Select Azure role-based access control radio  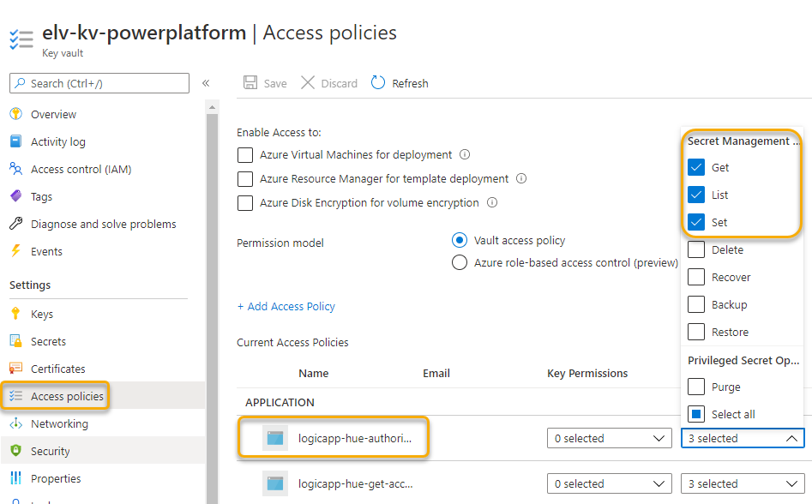(460, 262)
